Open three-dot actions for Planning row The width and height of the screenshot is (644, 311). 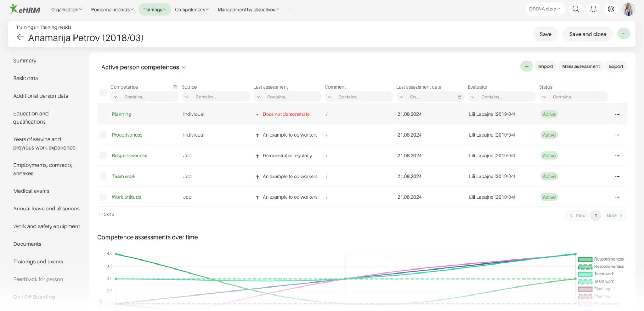617,114
